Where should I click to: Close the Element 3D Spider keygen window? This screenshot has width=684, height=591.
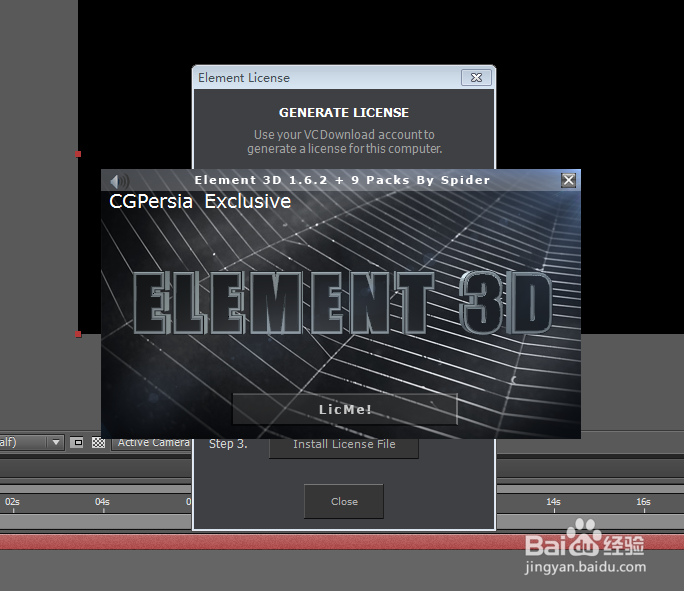click(568, 180)
